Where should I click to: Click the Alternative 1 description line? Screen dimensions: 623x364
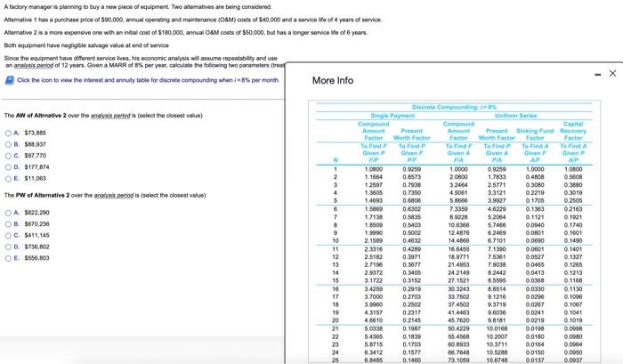tap(193, 20)
